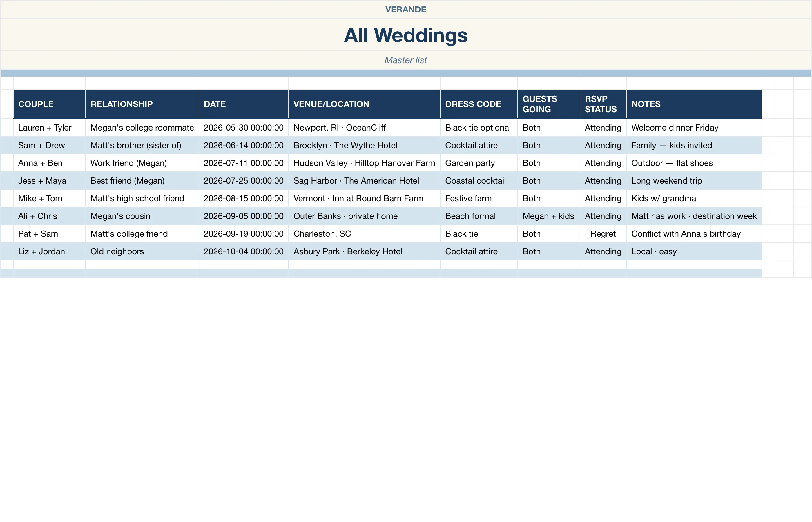Click Matt's brother (sister of) cell

tap(142, 145)
